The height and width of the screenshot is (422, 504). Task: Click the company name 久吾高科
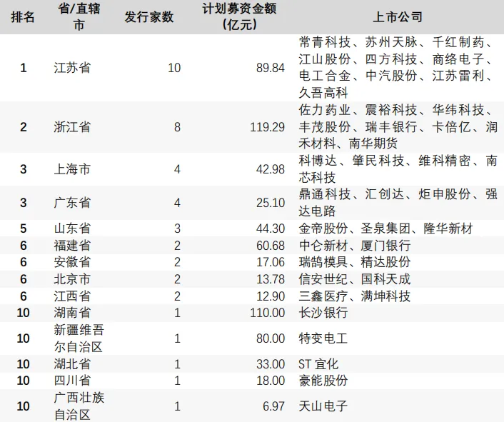pos(323,93)
